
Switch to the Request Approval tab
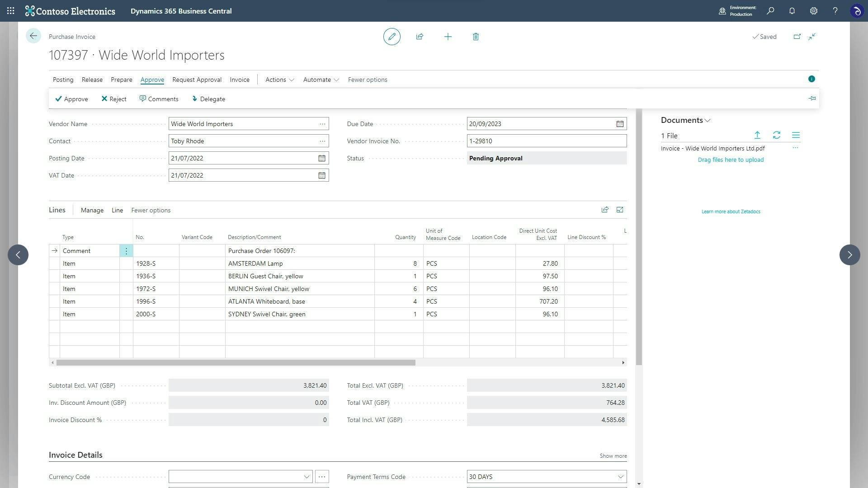[197, 80]
